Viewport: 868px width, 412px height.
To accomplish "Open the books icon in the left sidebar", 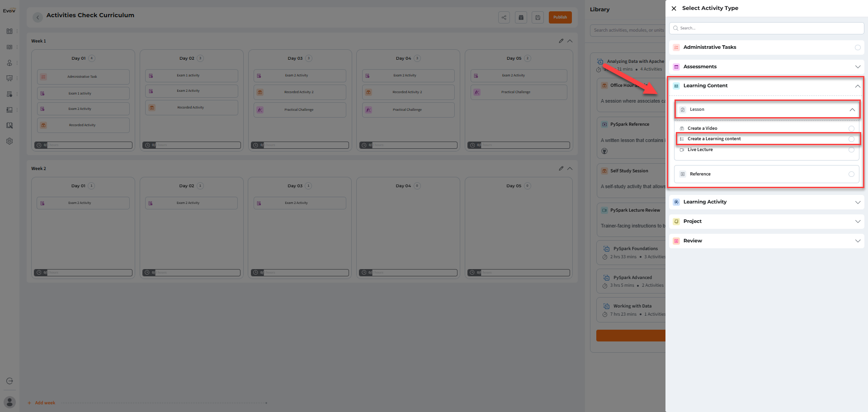I will [x=9, y=31].
